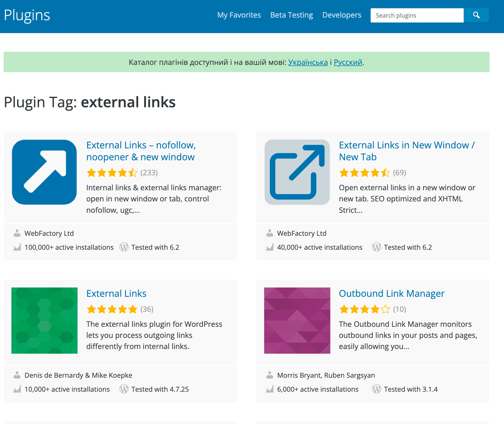The height and width of the screenshot is (424, 504).
Task: Open External Links – nofollow, noopener plugin
Action: click(141, 151)
